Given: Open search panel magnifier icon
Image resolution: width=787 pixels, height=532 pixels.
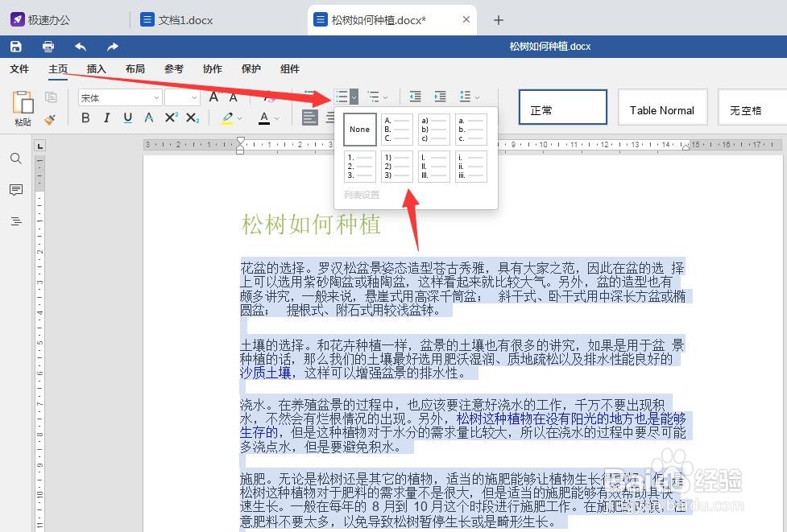Looking at the screenshot, I should [16, 159].
